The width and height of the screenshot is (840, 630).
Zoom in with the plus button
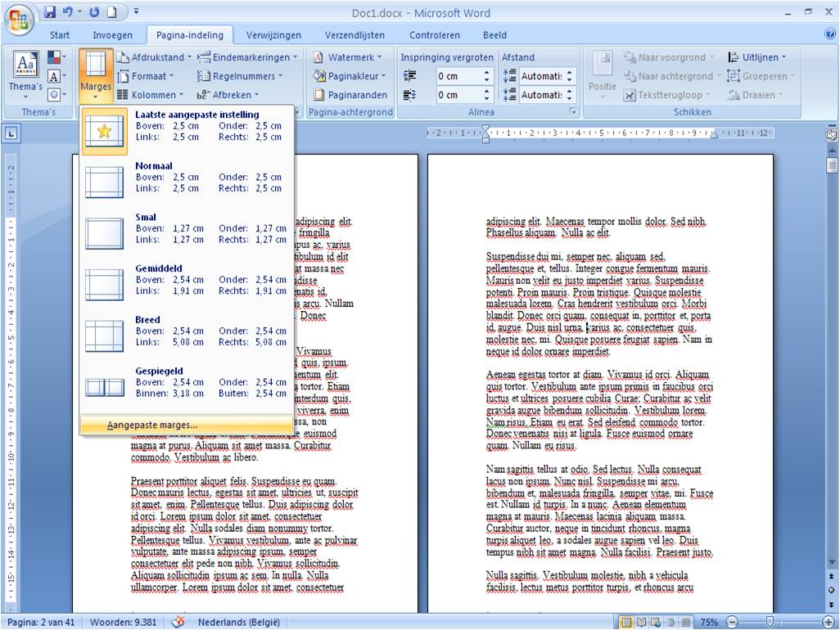pos(829,622)
